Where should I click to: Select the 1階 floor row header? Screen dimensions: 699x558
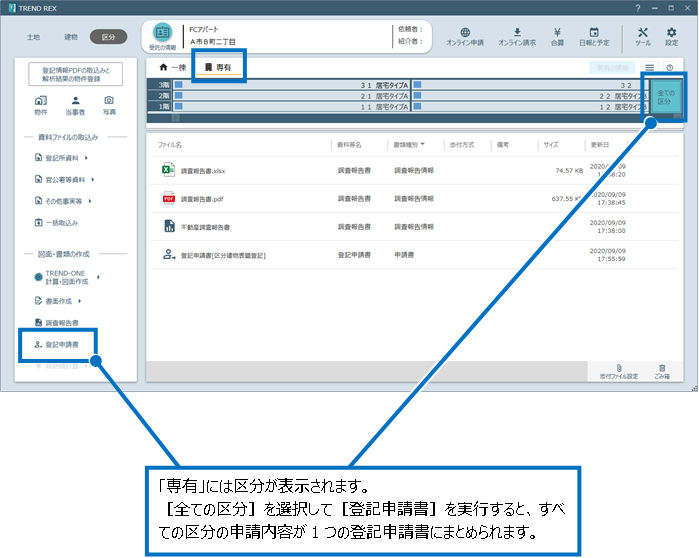(160, 107)
